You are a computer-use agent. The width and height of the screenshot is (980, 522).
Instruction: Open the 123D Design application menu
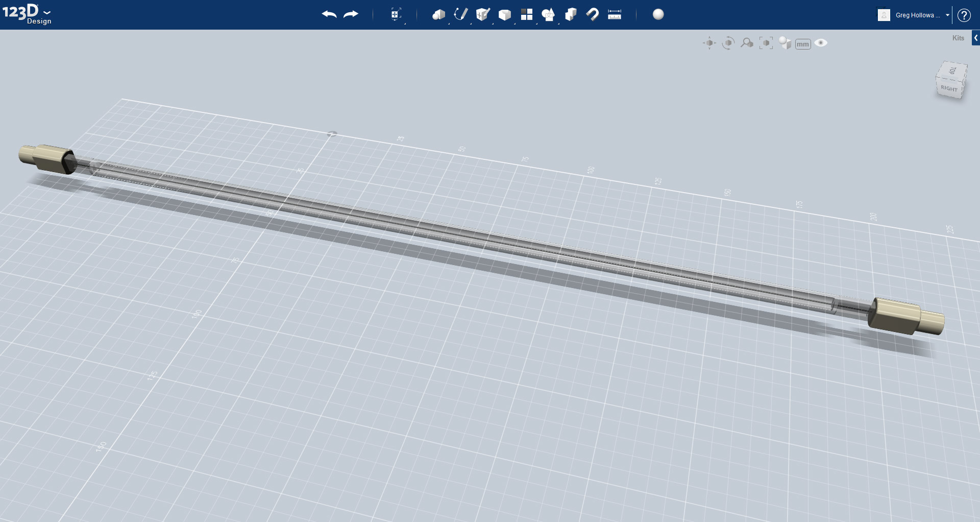(27, 14)
